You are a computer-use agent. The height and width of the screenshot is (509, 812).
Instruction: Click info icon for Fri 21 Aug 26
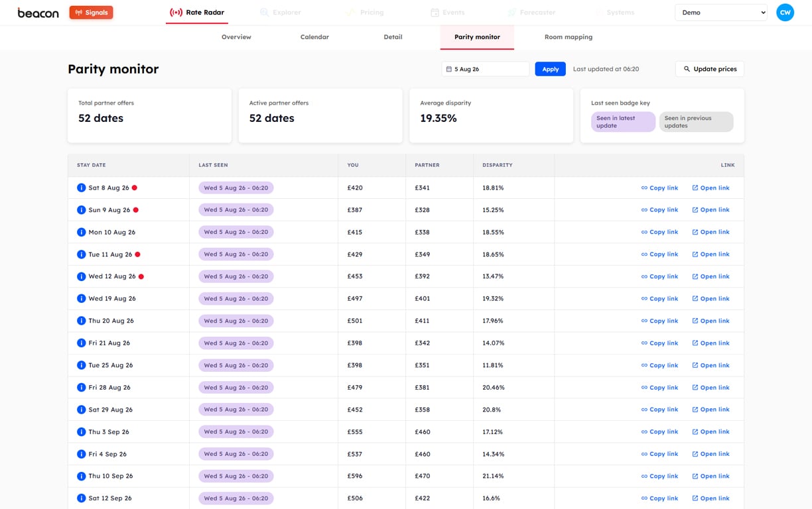pyautogui.click(x=82, y=343)
